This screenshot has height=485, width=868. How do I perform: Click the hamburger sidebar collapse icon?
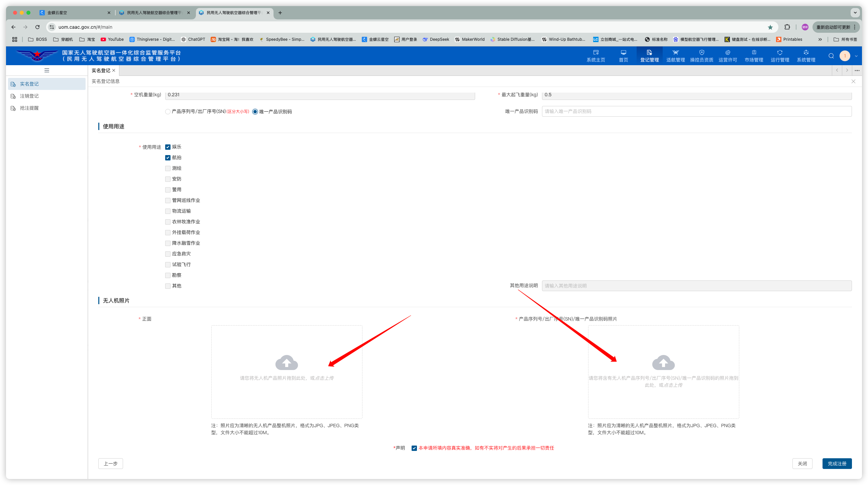click(x=47, y=71)
